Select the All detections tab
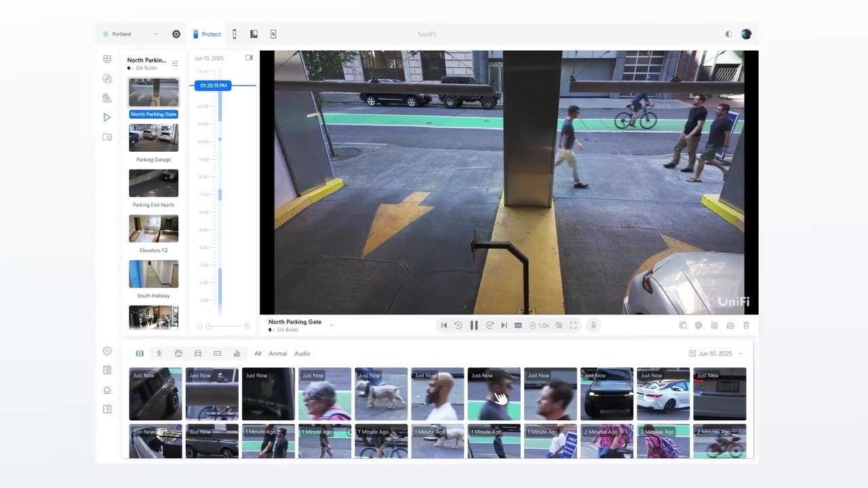The height and width of the screenshot is (488, 868). coord(258,353)
